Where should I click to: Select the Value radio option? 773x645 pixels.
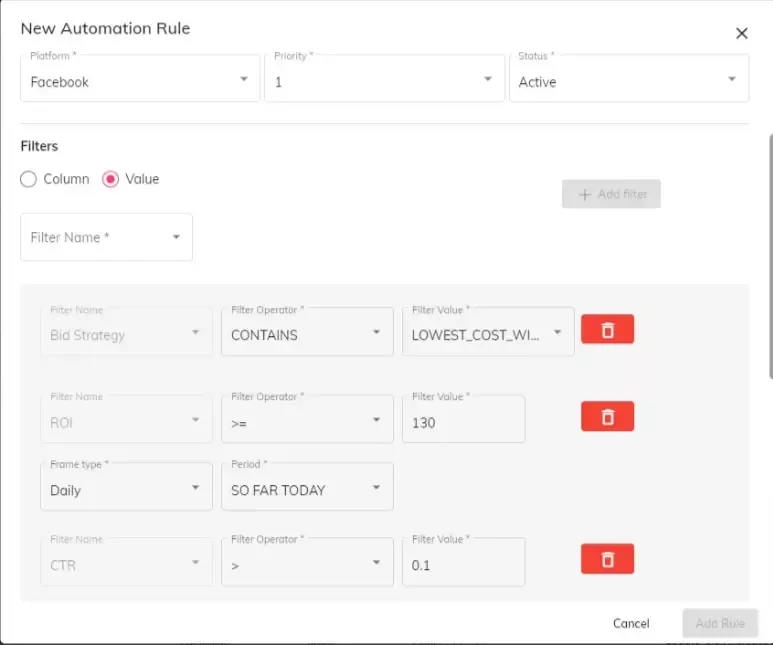click(x=112, y=179)
